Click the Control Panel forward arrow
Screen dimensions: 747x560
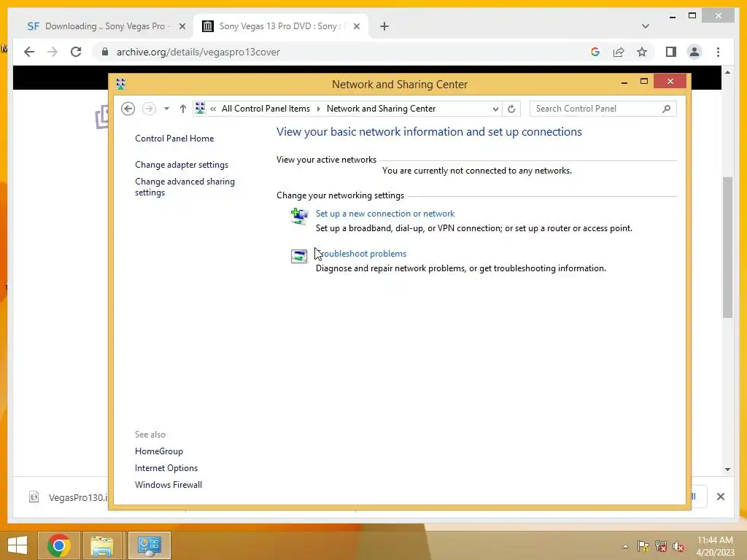tap(149, 109)
